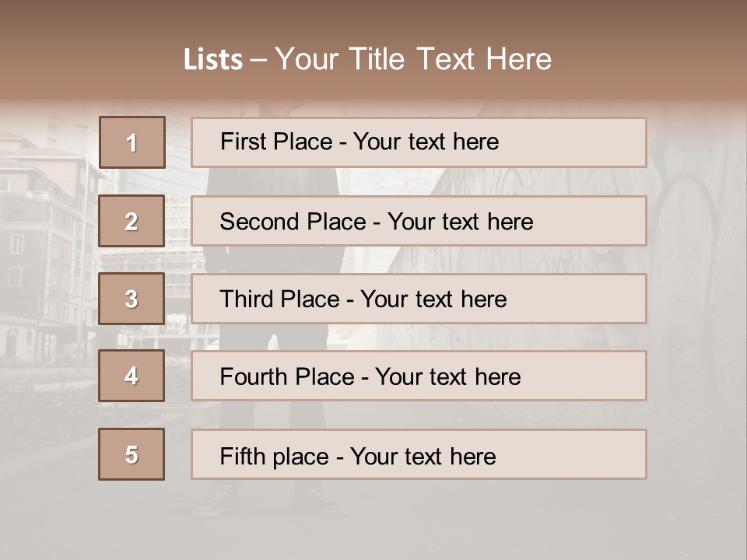This screenshot has height=560, width=747.
Task: Click the bold word "Lists" in title
Action: [x=213, y=59]
